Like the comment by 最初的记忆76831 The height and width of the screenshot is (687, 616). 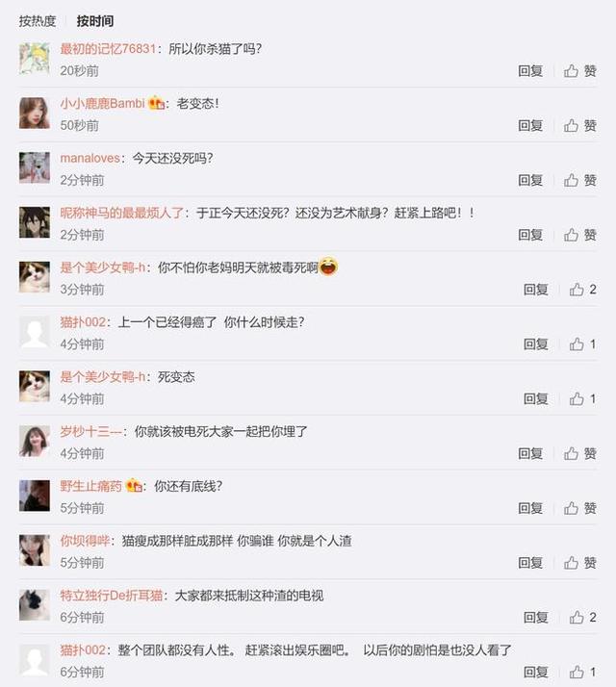(x=579, y=71)
